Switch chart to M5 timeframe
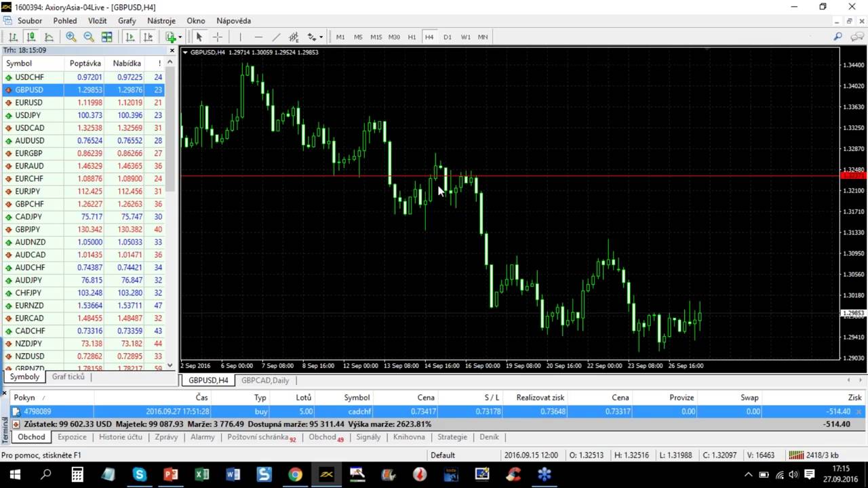This screenshot has width=868, height=488. 358,37
